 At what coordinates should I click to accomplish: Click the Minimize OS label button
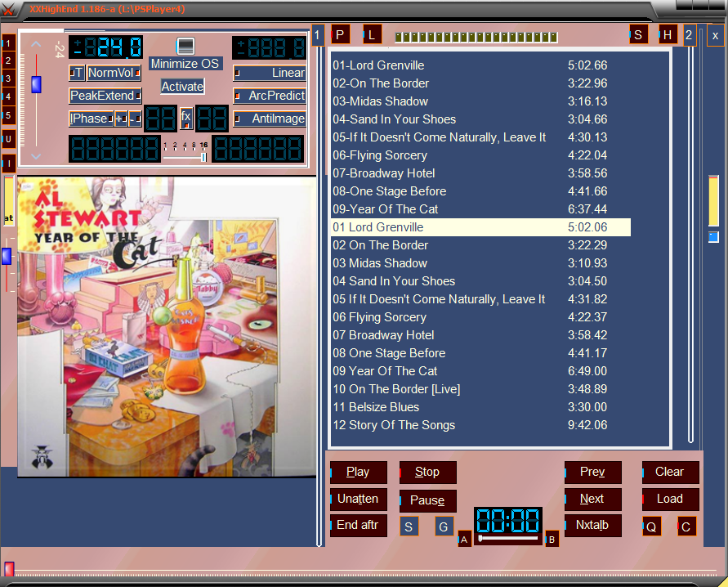click(x=185, y=64)
